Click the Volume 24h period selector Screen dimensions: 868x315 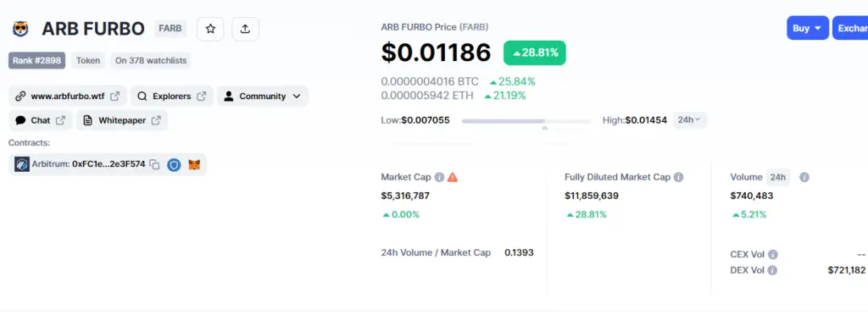click(x=778, y=177)
